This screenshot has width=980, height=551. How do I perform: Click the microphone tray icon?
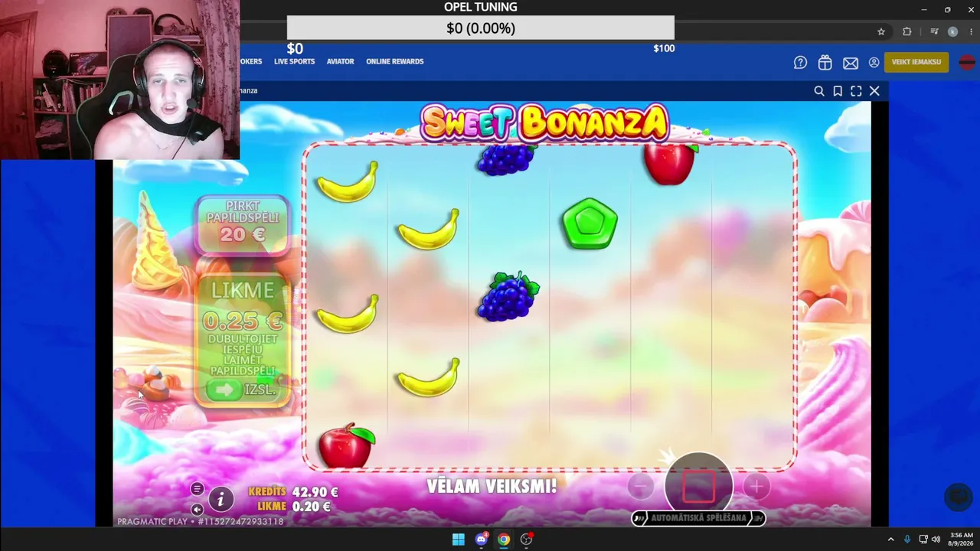[907, 540]
